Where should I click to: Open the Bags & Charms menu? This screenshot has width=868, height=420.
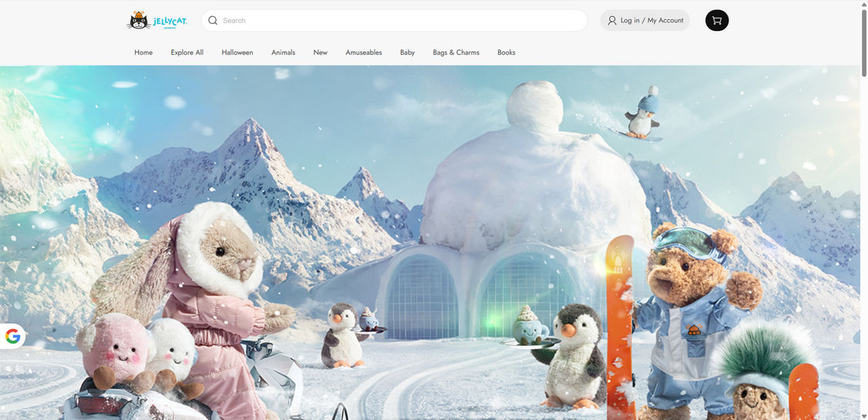456,52
